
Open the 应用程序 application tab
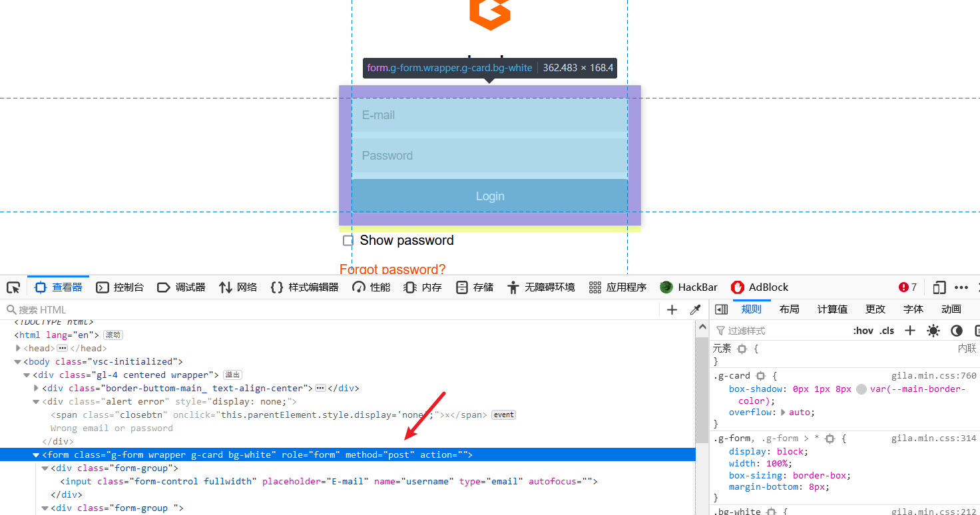click(x=617, y=287)
